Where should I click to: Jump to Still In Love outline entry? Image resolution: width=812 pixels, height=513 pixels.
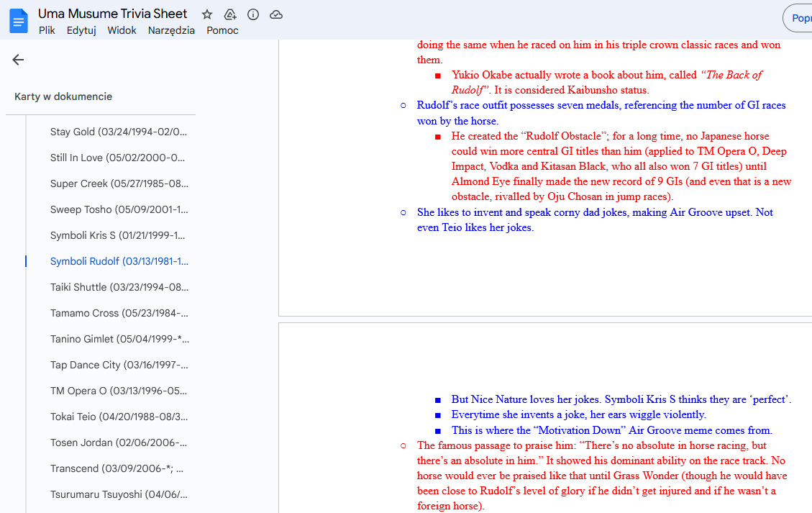[x=117, y=158]
